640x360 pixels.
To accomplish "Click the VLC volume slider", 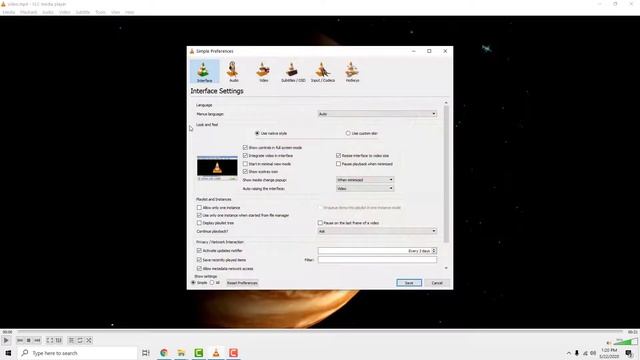I will coord(625,342).
